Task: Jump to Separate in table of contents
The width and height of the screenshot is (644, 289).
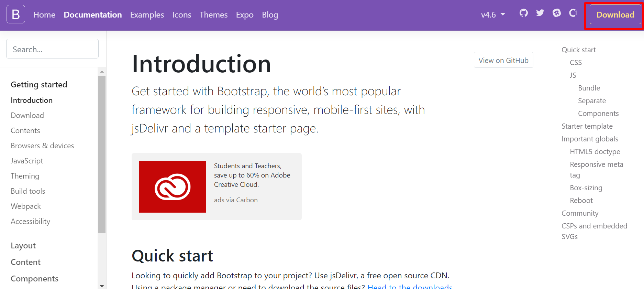Action: pyautogui.click(x=592, y=101)
